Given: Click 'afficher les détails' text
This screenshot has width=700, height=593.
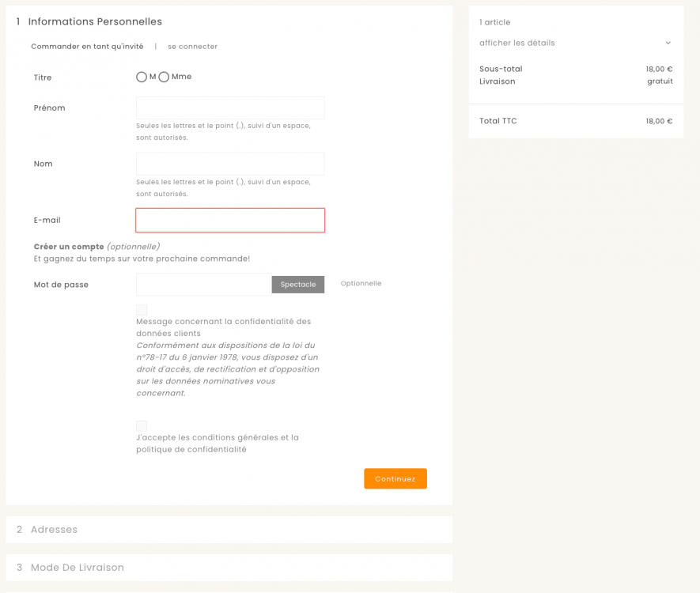Looking at the screenshot, I should coord(517,43).
